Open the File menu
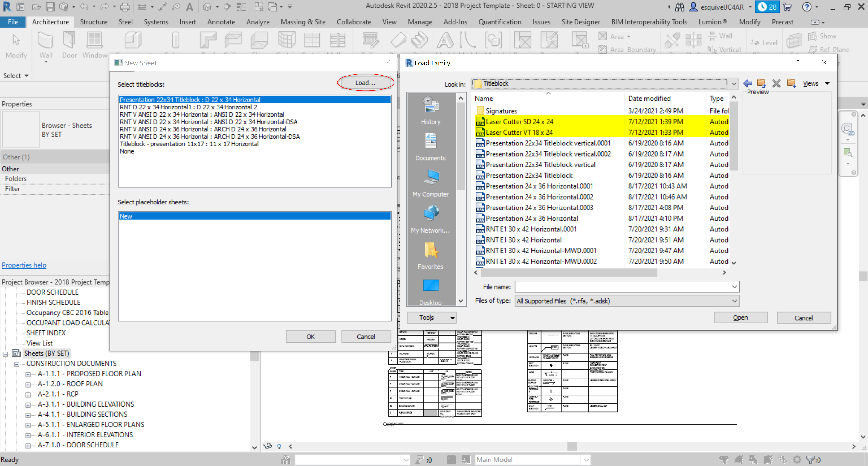868x466 pixels. [x=13, y=22]
